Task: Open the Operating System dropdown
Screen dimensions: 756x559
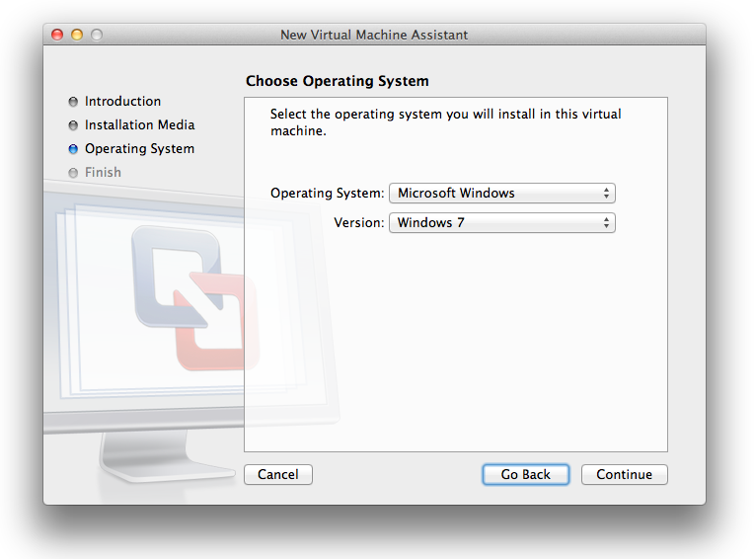Action: (x=502, y=193)
